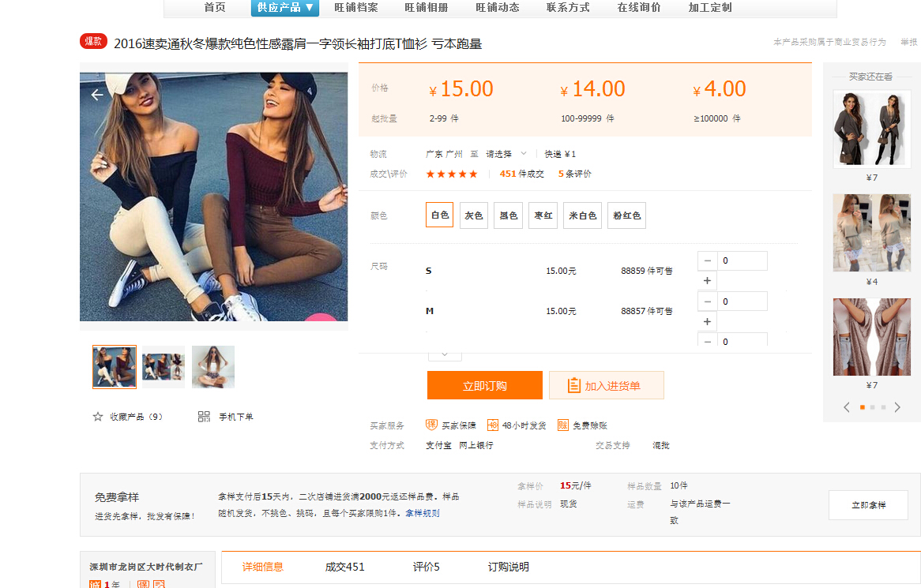Click the QR code mobile order icon

point(204,417)
